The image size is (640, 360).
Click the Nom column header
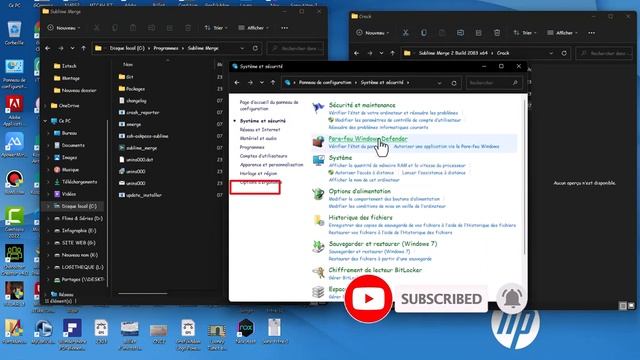[x=128, y=64]
